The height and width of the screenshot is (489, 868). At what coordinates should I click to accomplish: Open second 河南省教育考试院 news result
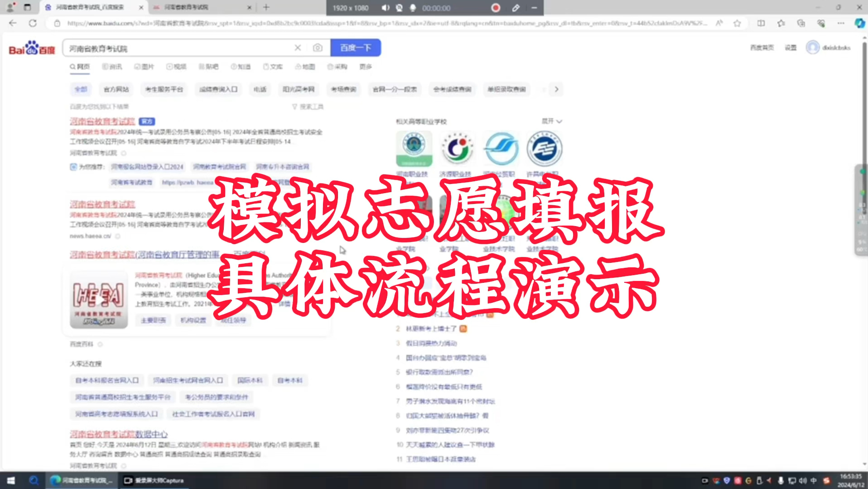tap(102, 204)
